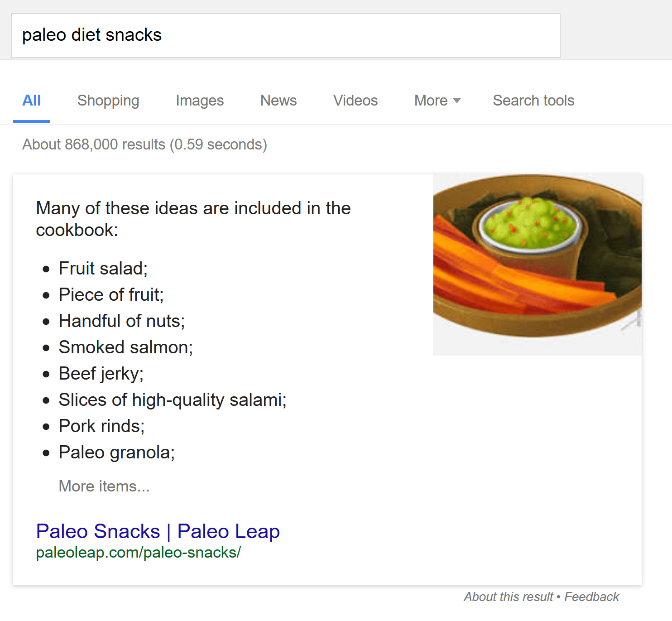Click the 'paleo diet snacks' search box

285,35
